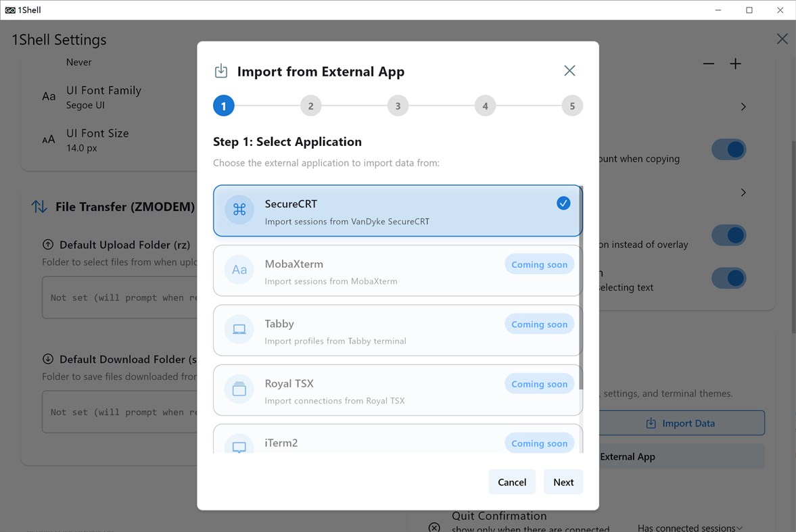Click the 'Step 1: Select Application' heading
The image size is (796, 532).
[x=287, y=142]
